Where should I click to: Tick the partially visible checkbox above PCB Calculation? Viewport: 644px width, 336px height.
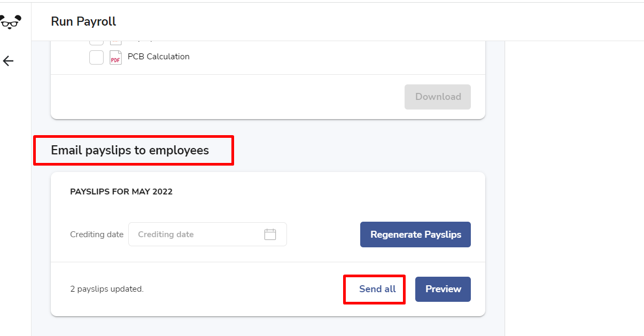coord(96,43)
